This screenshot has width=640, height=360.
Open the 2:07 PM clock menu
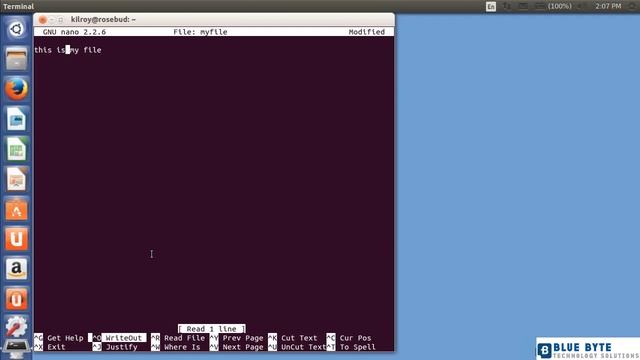pos(608,6)
